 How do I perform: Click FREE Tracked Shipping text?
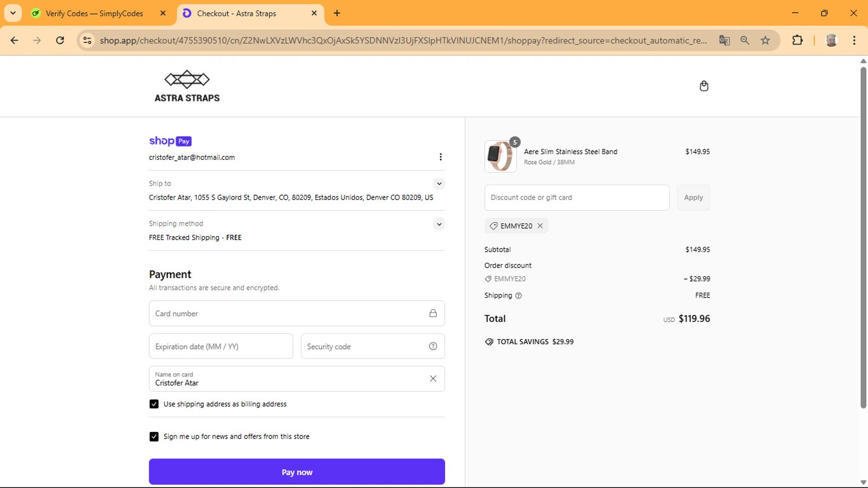[x=184, y=237]
